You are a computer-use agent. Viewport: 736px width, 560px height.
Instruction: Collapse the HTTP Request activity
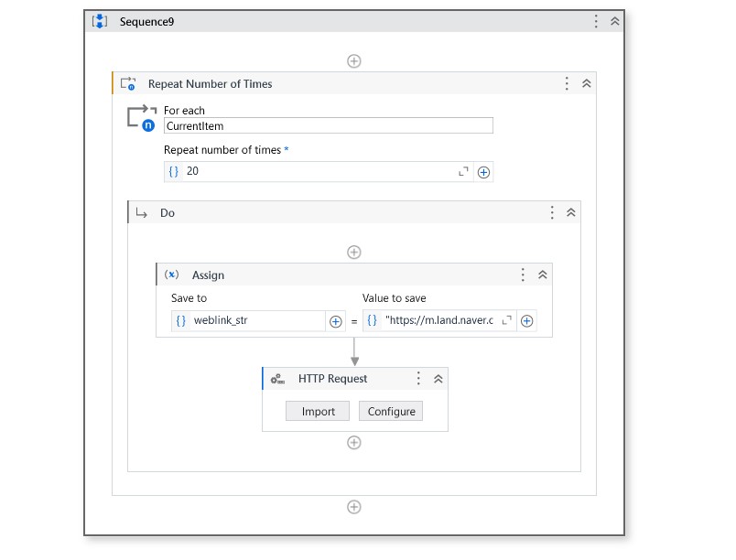(x=437, y=379)
